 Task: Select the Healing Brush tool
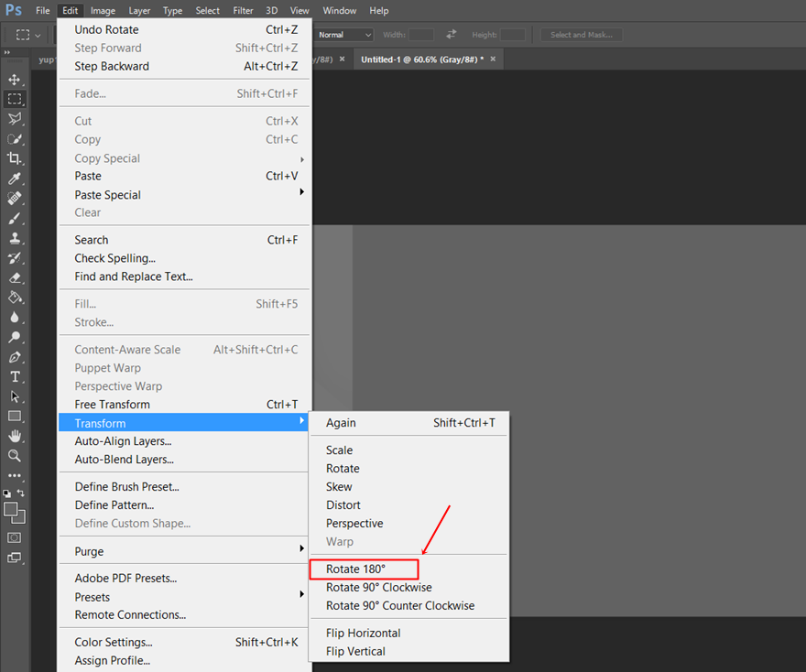tap(15, 199)
